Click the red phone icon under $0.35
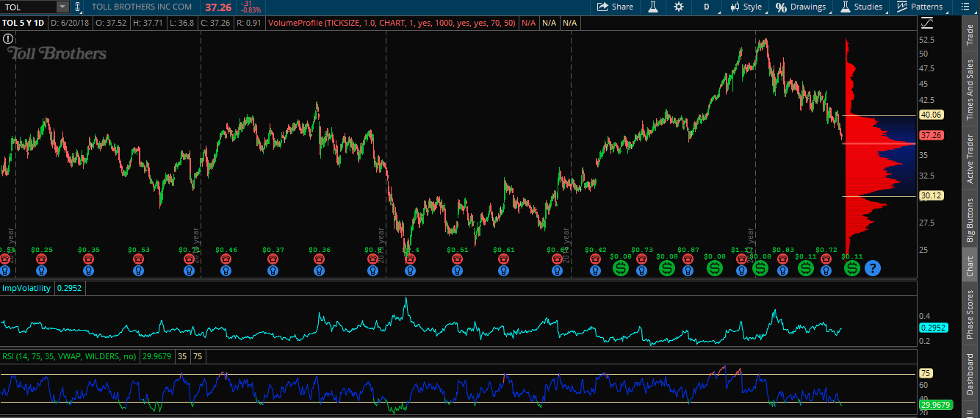 89,259
